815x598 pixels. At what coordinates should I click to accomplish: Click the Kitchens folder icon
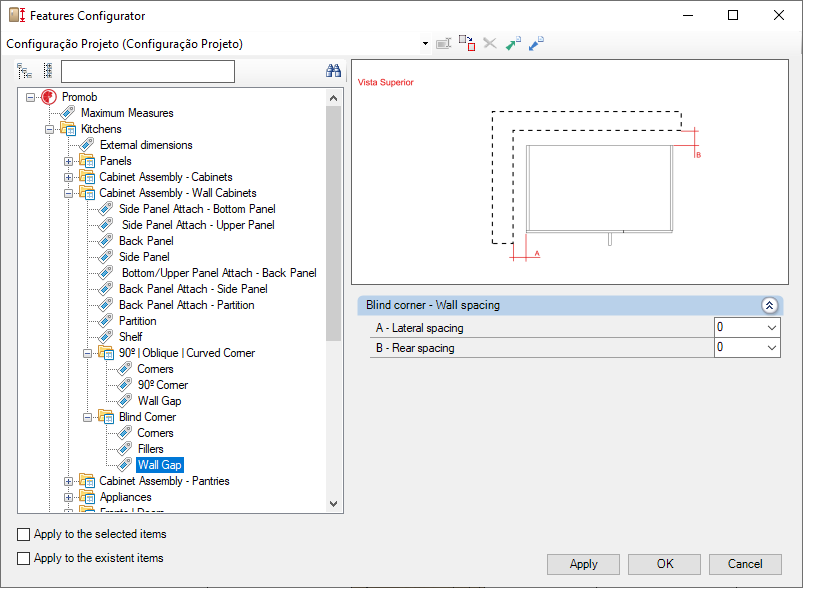point(68,129)
